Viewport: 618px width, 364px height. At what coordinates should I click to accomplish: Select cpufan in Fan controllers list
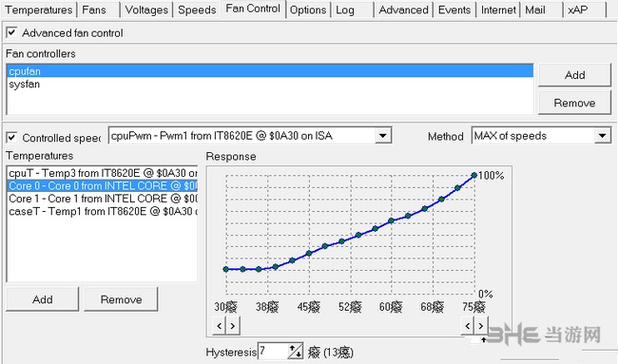click(270, 71)
